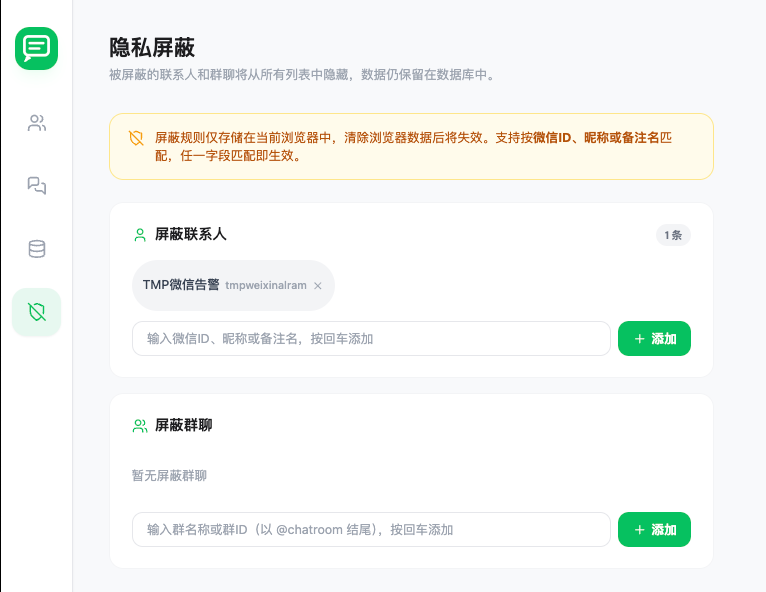Viewport: 766px width, 592px height.
Task: Click the group icon beside 屏蔽群聊
Action: coord(140,425)
